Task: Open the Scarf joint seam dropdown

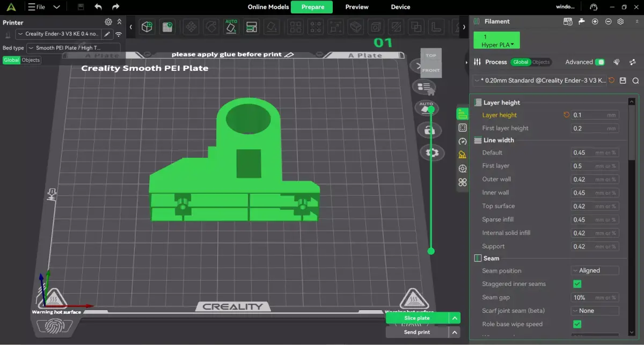Action: coord(595,311)
